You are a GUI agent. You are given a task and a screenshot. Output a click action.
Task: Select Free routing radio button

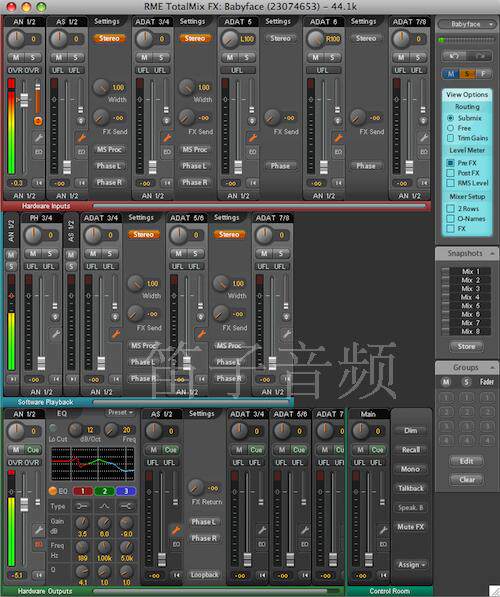coord(450,128)
